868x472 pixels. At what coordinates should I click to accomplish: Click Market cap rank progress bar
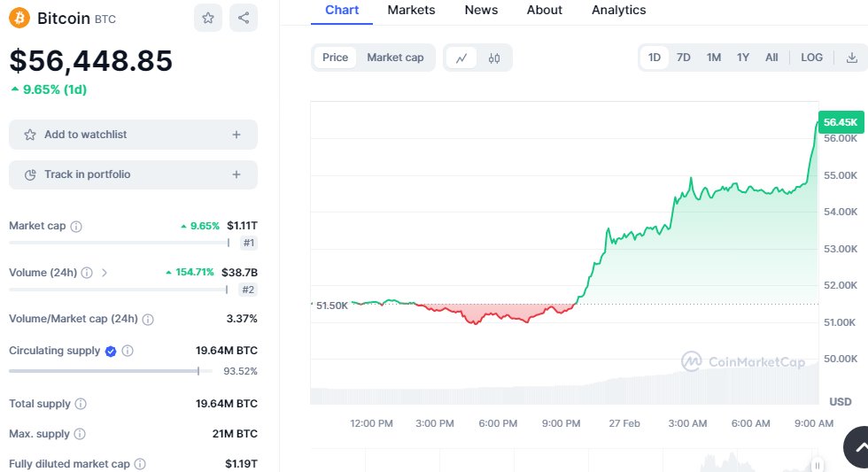[119, 243]
